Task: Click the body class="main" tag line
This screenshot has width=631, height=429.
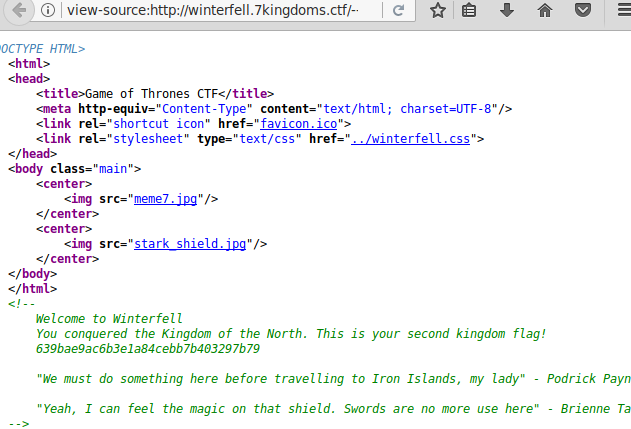Action: (x=74, y=169)
